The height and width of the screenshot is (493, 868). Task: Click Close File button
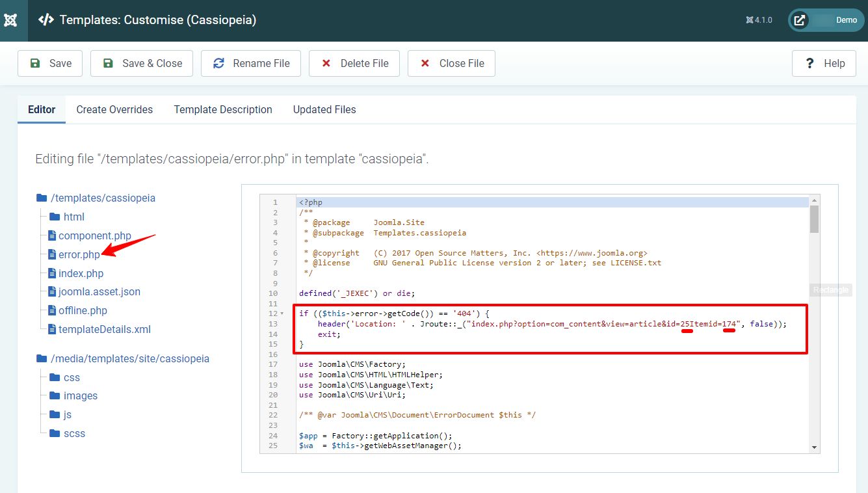pyautogui.click(x=451, y=63)
